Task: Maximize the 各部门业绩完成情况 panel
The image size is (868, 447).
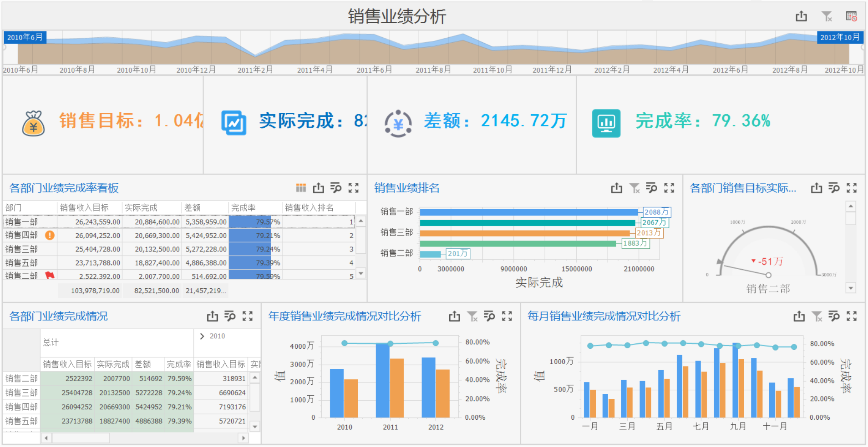Action: 248,316
